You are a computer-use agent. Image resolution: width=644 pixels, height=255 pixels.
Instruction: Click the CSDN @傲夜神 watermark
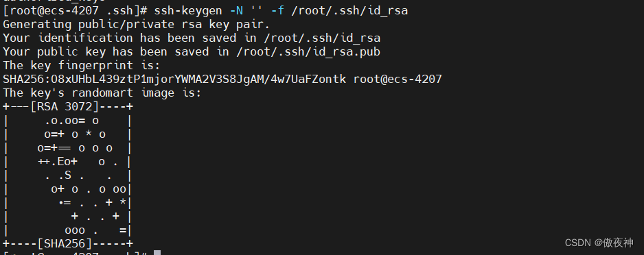[x=599, y=243]
